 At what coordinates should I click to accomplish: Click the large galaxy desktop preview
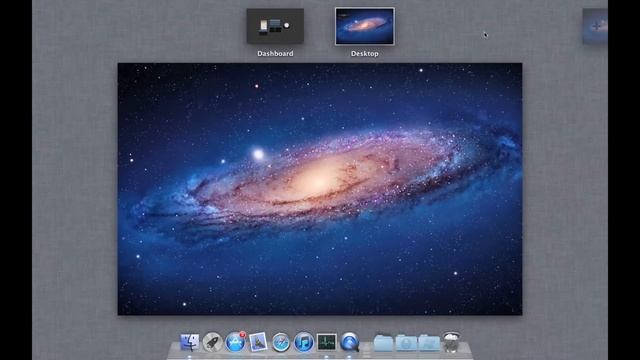(x=320, y=189)
